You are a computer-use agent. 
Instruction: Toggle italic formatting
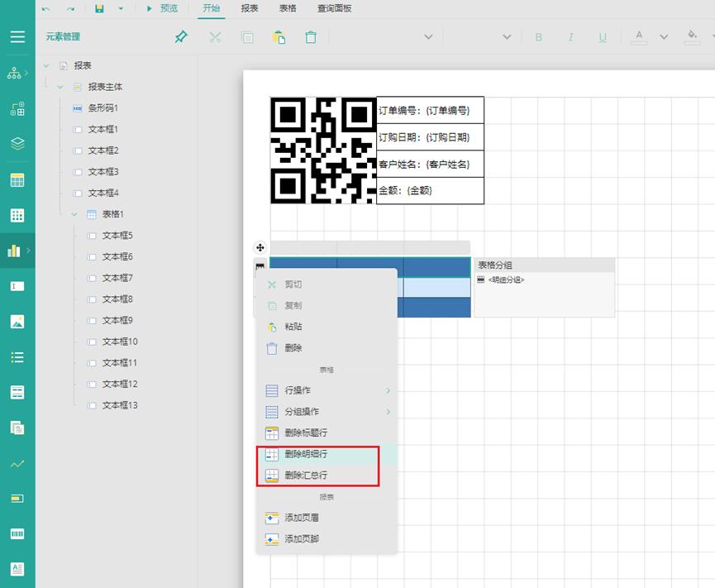(570, 37)
